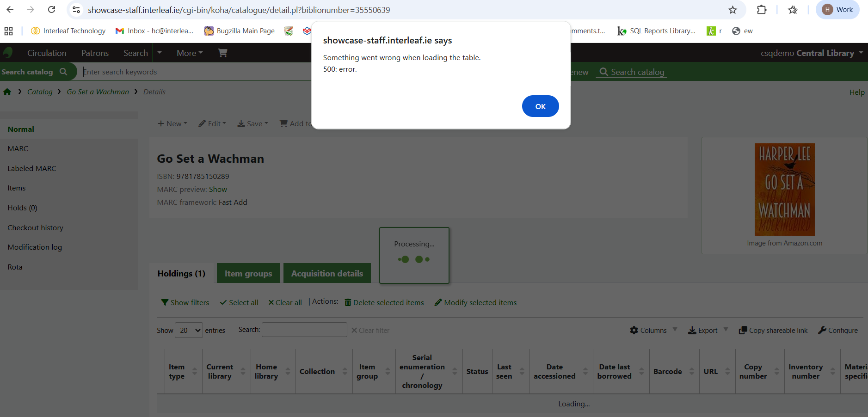The image size is (868, 417).
Task: Click Select all items
Action: pos(239,302)
